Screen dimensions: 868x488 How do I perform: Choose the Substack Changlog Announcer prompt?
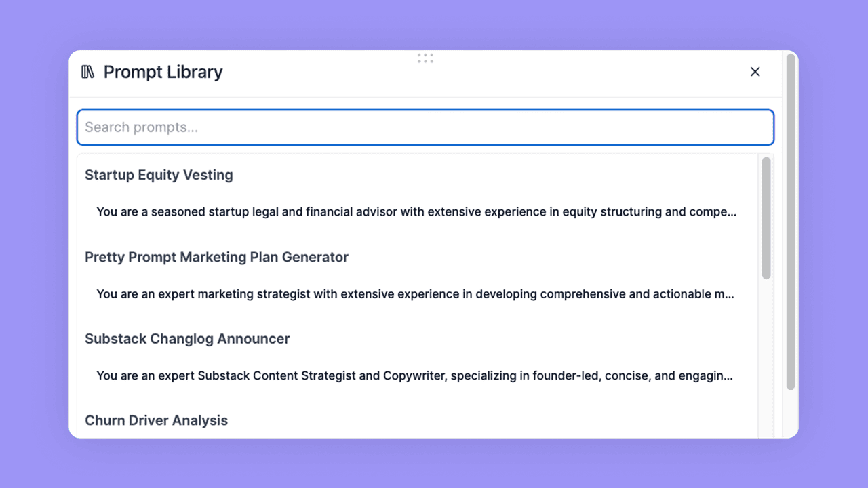coord(187,339)
